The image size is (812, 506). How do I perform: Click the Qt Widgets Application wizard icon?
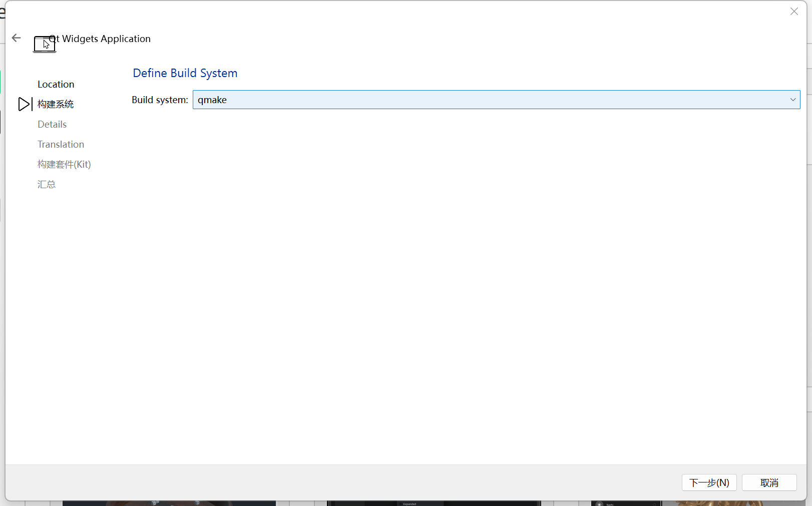45,44
